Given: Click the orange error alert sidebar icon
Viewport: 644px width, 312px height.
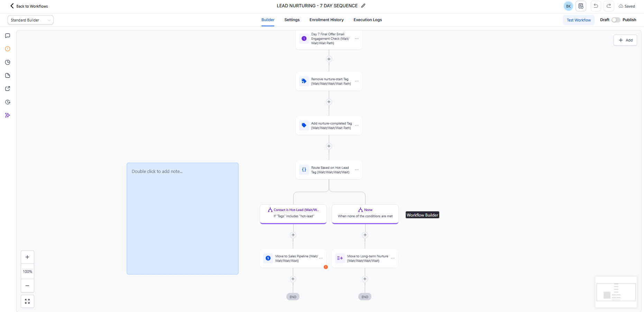Looking at the screenshot, I should [x=8, y=49].
